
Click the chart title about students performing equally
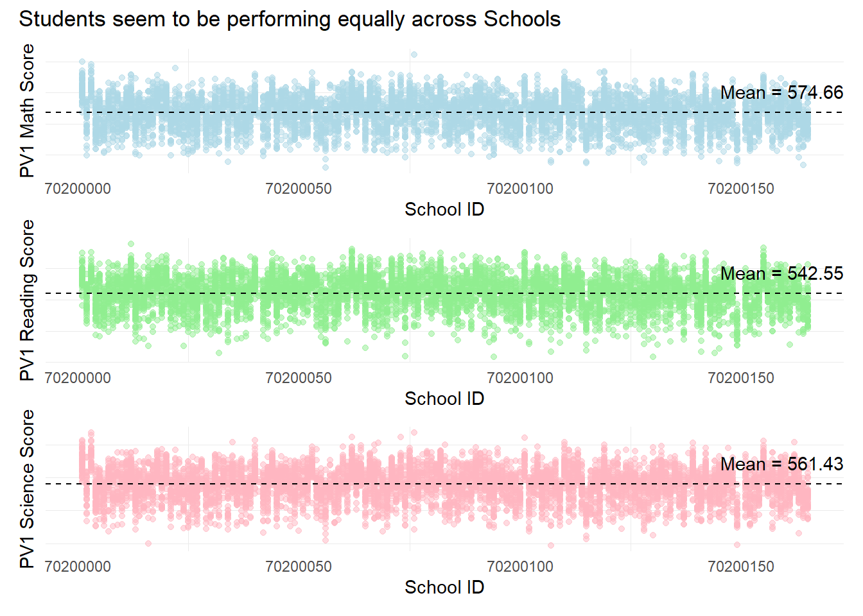(290, 19)
